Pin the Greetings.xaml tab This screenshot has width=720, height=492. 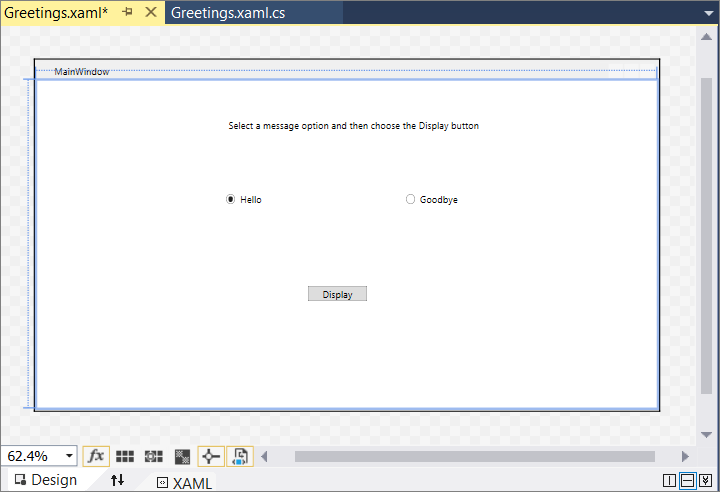point(128,12)
